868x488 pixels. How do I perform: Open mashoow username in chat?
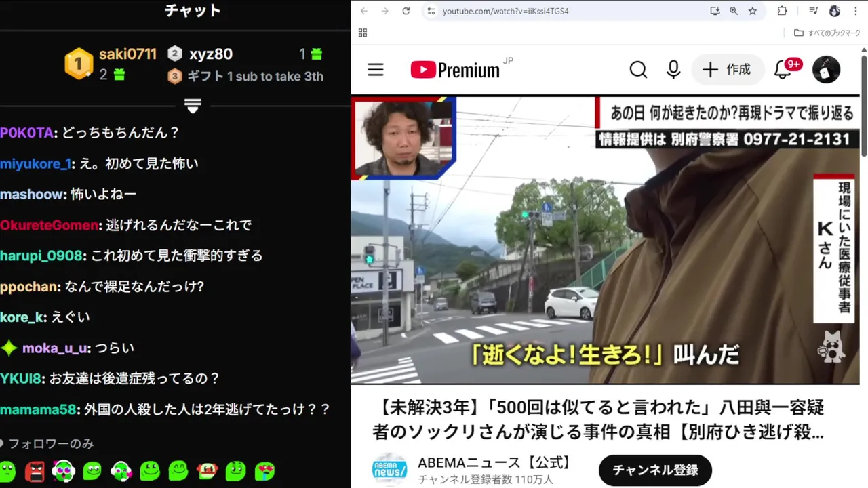pyautogui.click(x=32, y=195)
